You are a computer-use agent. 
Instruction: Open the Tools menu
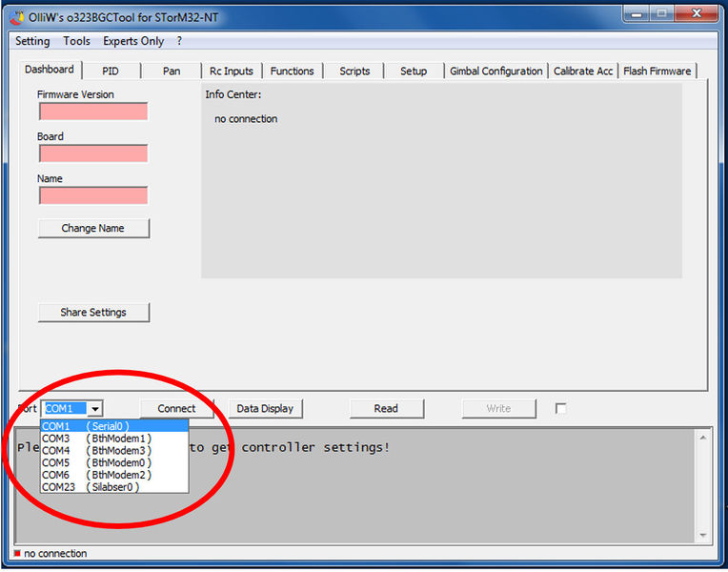[77, 41]
